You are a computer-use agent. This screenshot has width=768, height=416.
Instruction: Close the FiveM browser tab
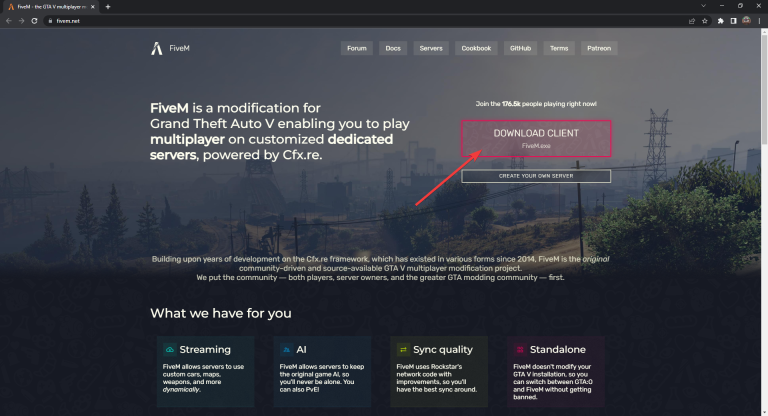point(93,7)
